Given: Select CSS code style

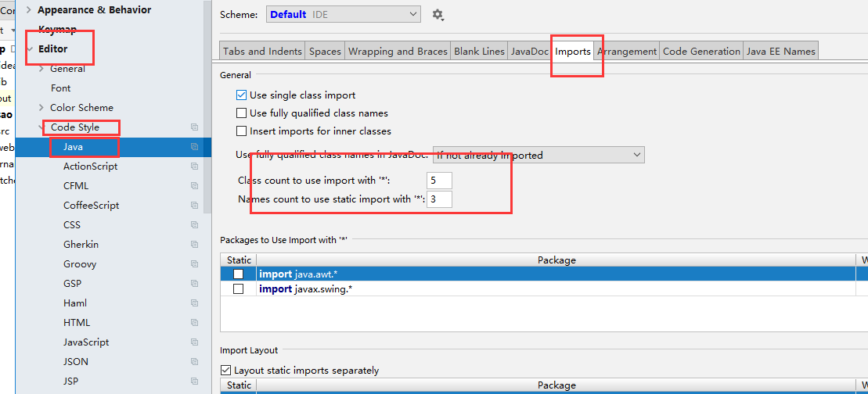Looking at the screenshot, I should coord(72,225).
